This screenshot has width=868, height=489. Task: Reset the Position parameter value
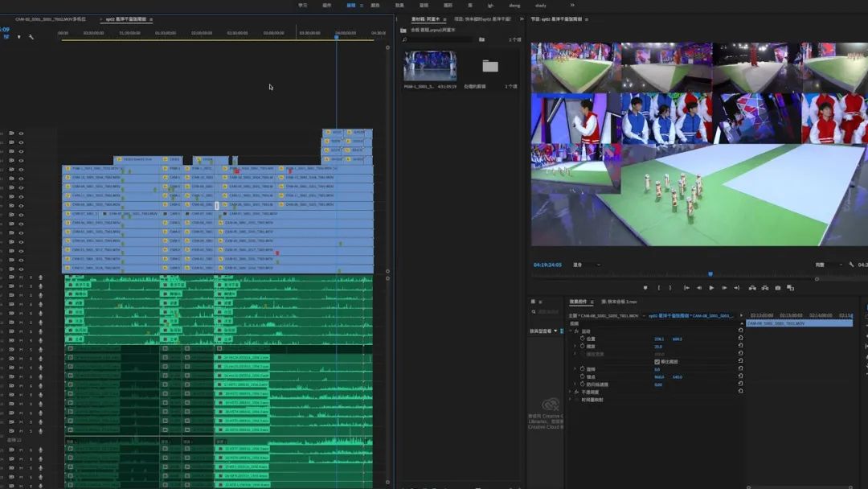click(x=740, y=339)
